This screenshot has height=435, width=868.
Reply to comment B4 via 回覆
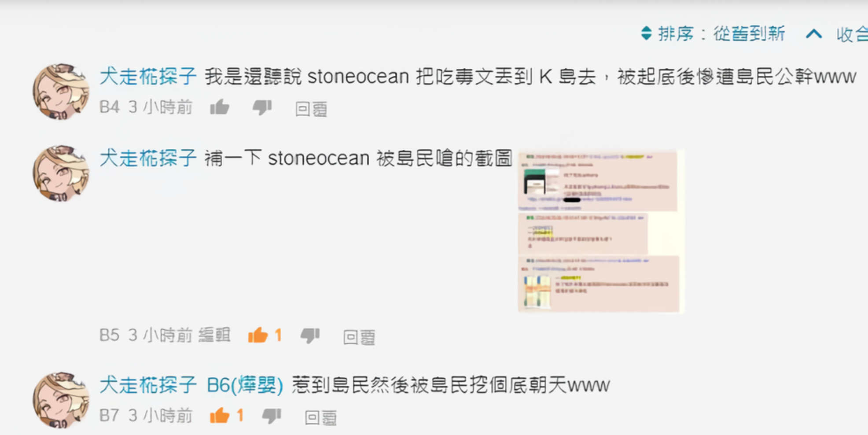311,109
